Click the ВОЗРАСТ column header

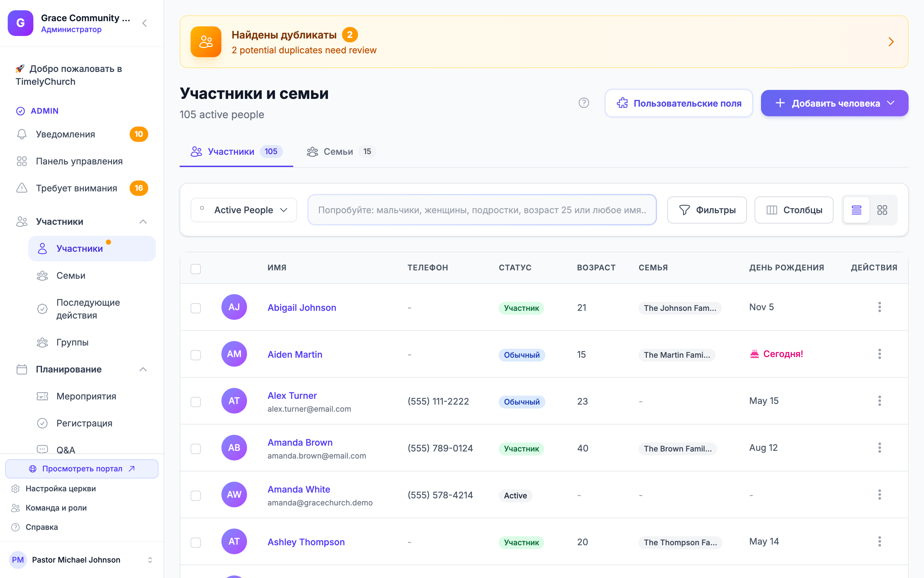pyautogui.click(x=596, y=267)
